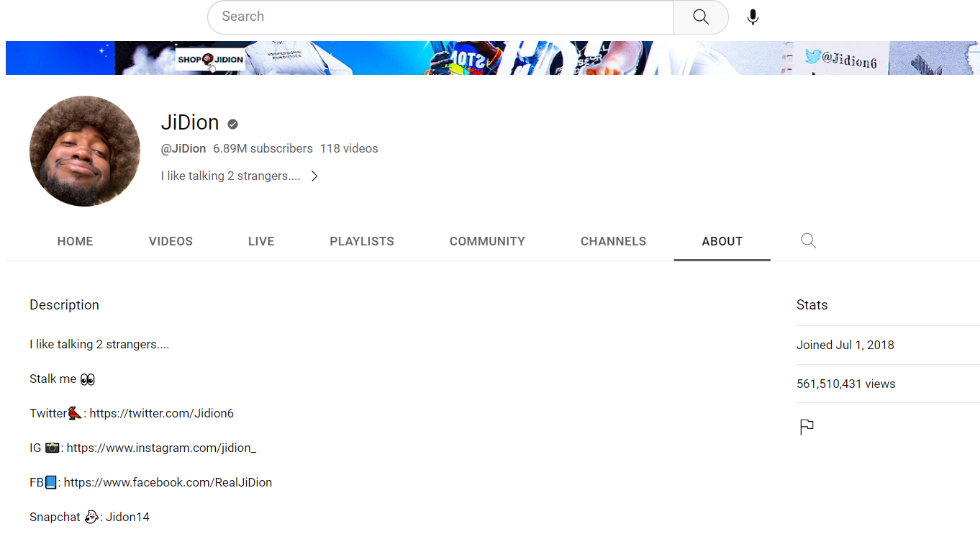
Task: Click the search magnifier button
Action: (701, 17)
